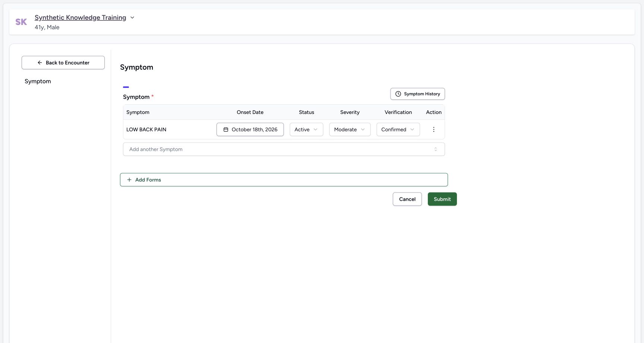Expand the patient name chevron dropdown
This screenshot has height=343, width=644.
coord(132,18)
